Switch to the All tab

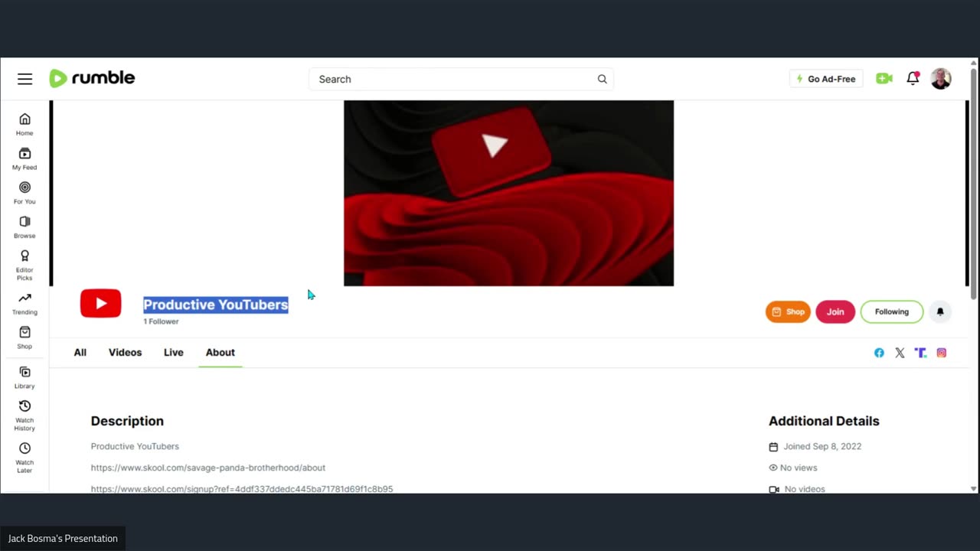click(x=80, y=352)
